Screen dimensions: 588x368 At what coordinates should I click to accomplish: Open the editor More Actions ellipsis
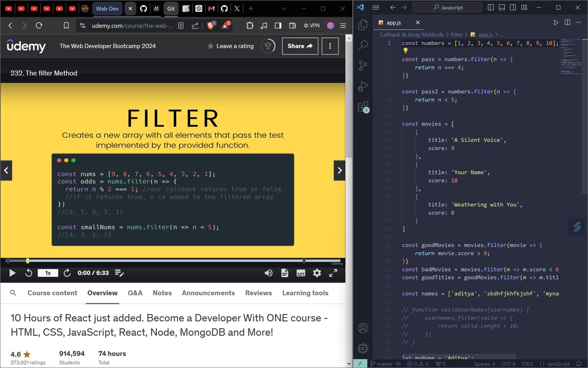(x=579, y=23)
